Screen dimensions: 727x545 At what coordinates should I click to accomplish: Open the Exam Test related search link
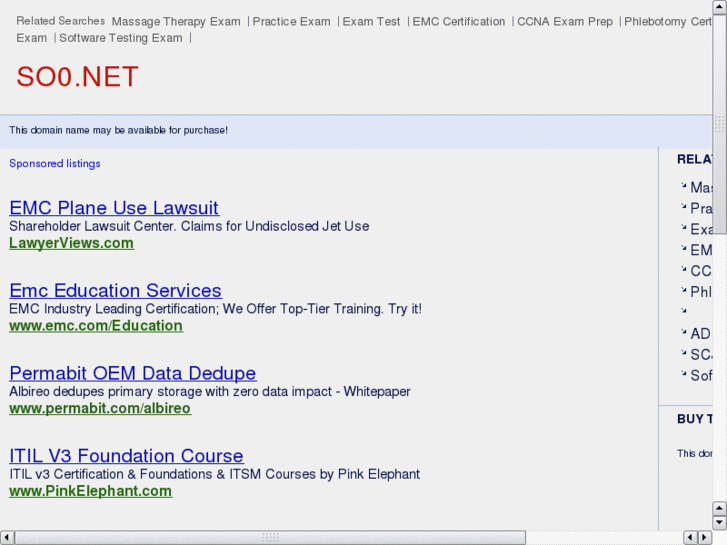[x=371, y=22]
